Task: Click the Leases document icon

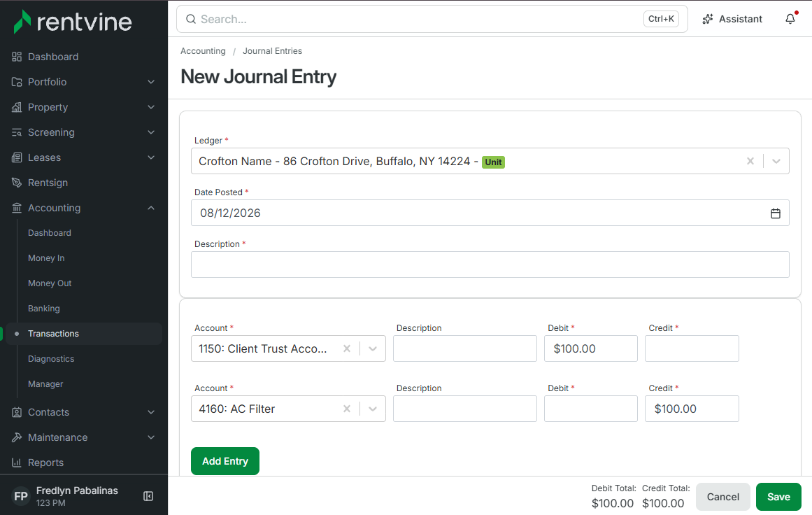Action: click(x=17, y=157)
